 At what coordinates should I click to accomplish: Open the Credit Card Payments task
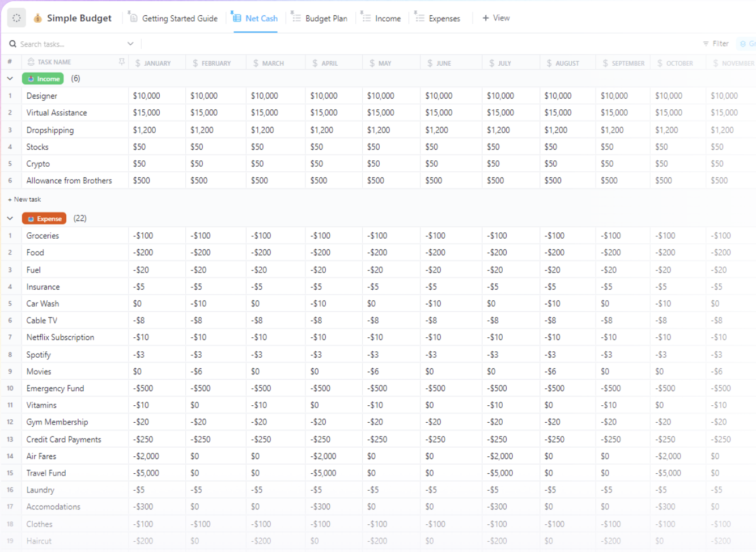(63, 439)
